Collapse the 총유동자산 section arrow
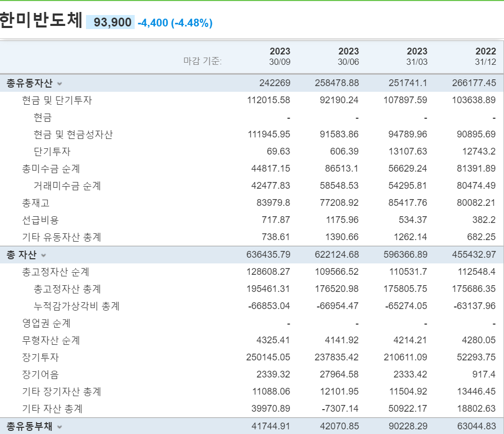 [60, 83]
